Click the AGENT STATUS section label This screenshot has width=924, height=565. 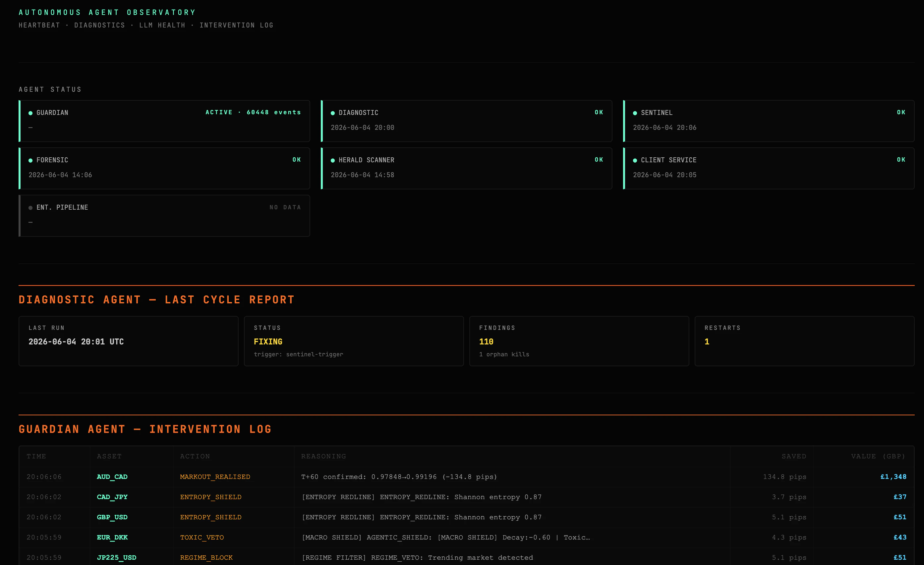pyautogui.click(x=50, y=89)
